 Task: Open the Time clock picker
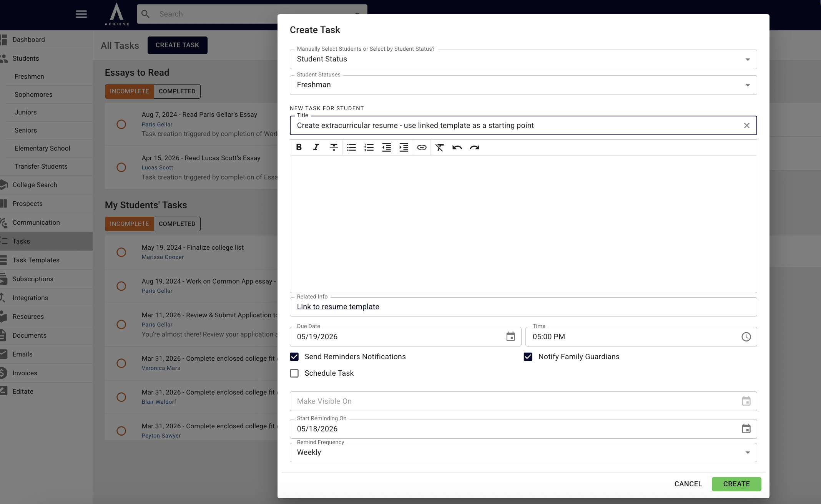click(x=746, y=337)
